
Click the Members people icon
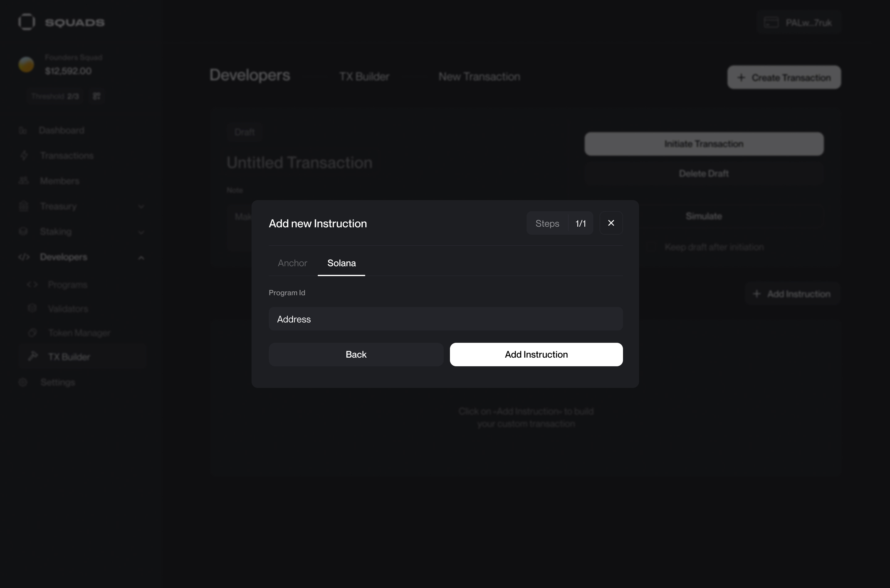point(23,181)
